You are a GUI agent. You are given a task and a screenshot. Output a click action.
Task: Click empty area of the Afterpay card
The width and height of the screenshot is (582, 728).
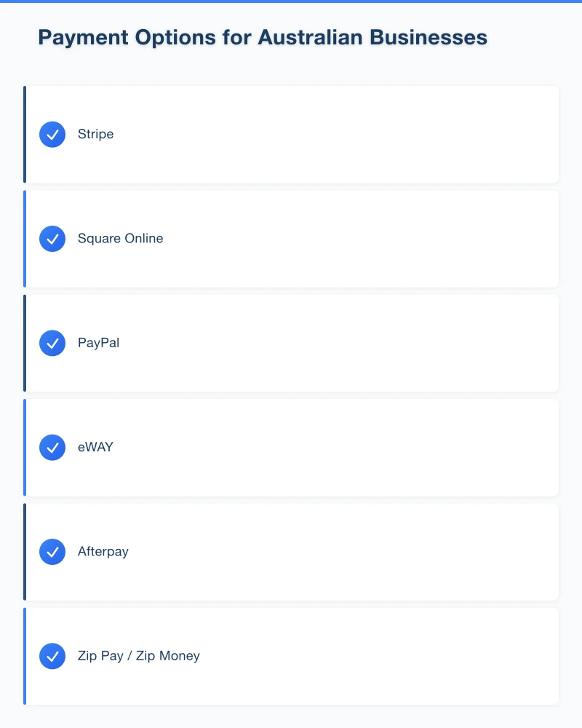click(364, 552)
